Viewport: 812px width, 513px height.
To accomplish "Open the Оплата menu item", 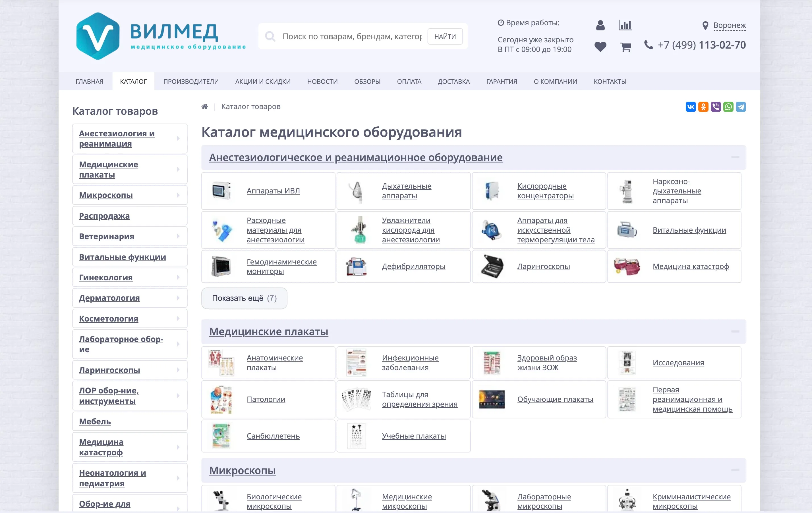I will point(409,81).
